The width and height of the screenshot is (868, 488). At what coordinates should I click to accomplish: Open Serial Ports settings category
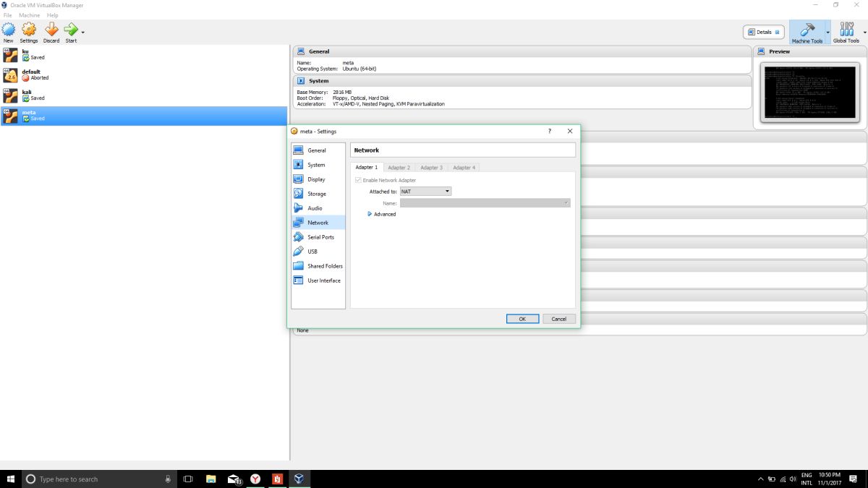pos(318,237)
